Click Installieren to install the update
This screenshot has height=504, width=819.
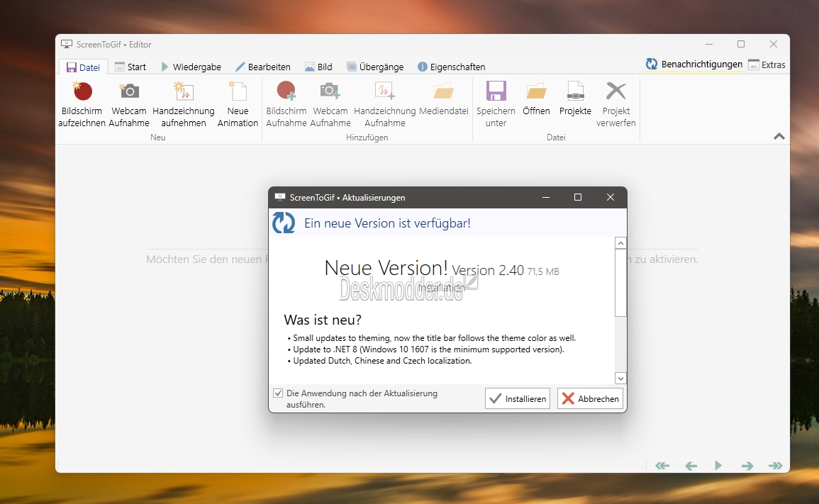point(517,398)
